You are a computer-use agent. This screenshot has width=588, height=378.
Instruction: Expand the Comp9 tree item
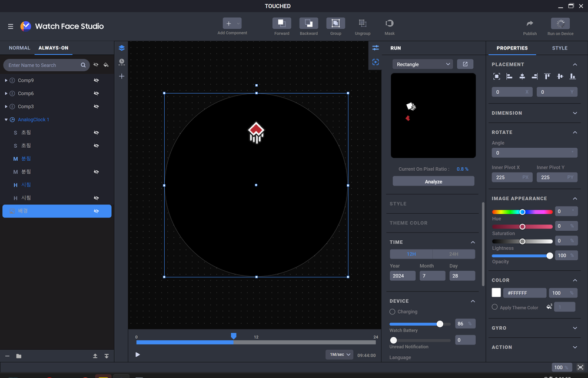point(6,80)
